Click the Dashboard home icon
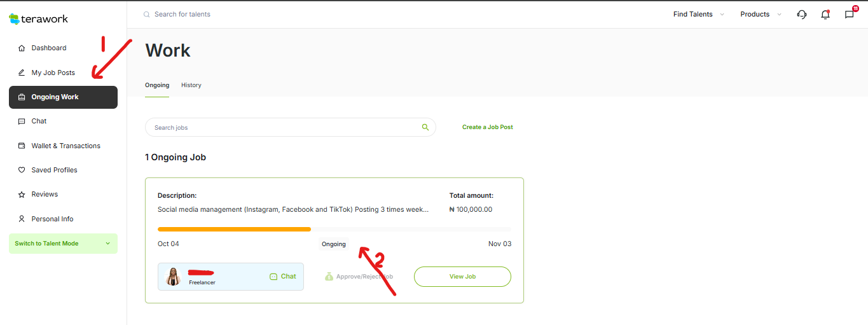868x325 pixels. click(x=22, y=48)
